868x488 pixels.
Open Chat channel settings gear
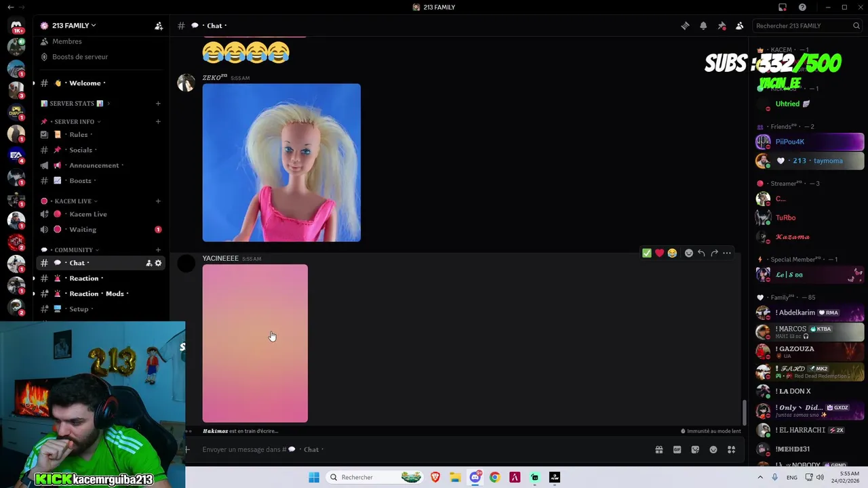(159, 263)
